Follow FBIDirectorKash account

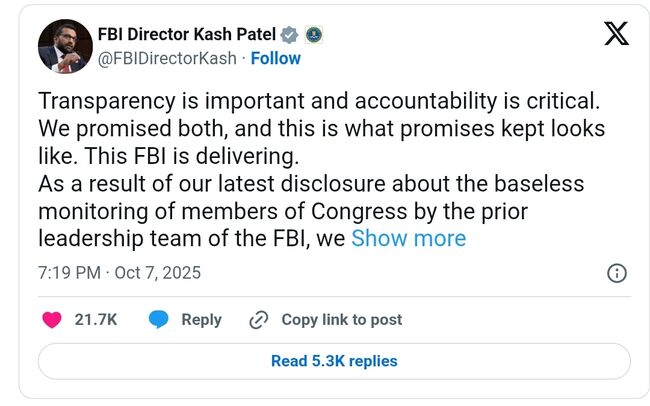coord(275,58)
